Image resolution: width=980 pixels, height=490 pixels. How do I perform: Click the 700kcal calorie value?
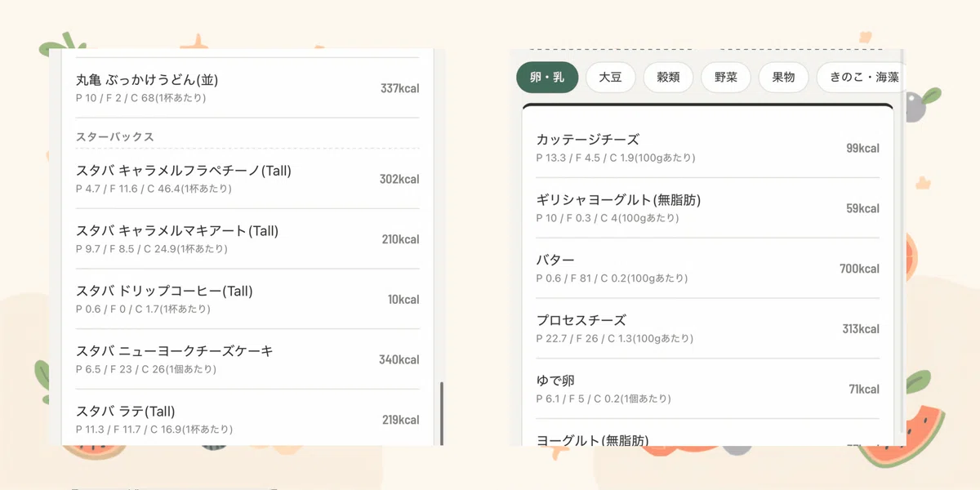point(860,269)
